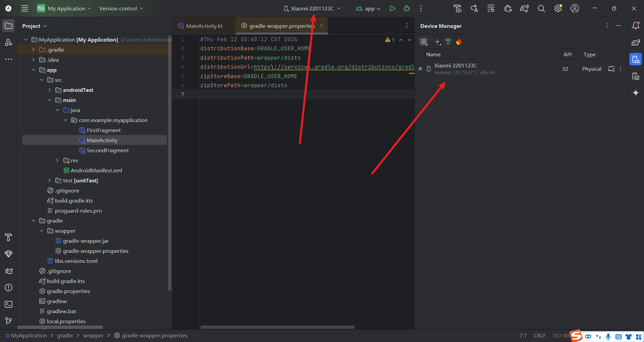Screen dimensions: 644x342
Task: Open the Problems tool window icon
Action: tap(9, 287)
